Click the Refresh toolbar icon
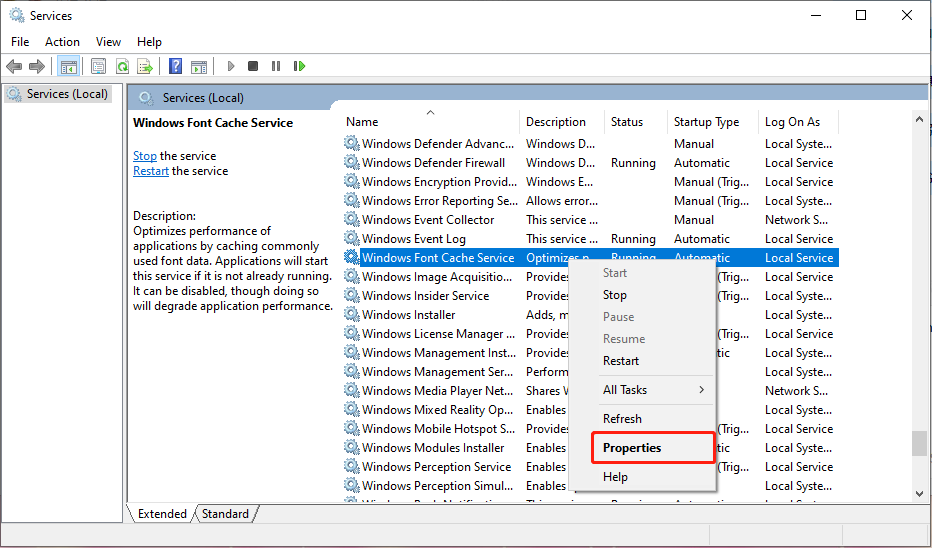 [x=122, y=66]
